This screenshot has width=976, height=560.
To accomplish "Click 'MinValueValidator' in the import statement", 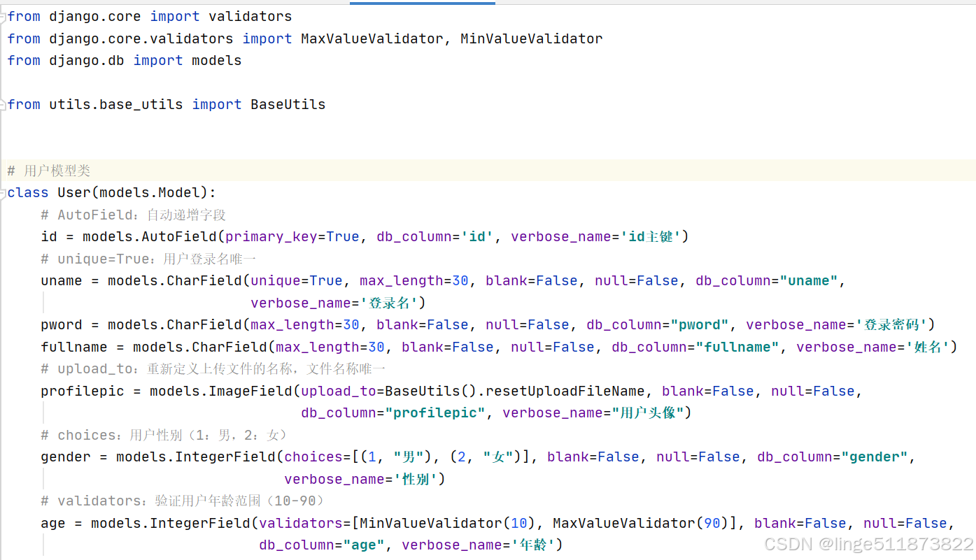I will (x=531, y=38).
